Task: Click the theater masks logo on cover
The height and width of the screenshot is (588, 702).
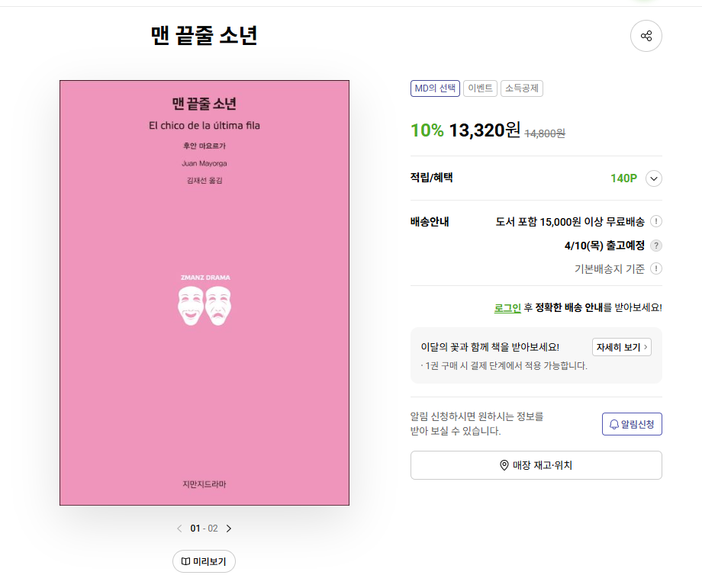Action: [x=204, y=304]
